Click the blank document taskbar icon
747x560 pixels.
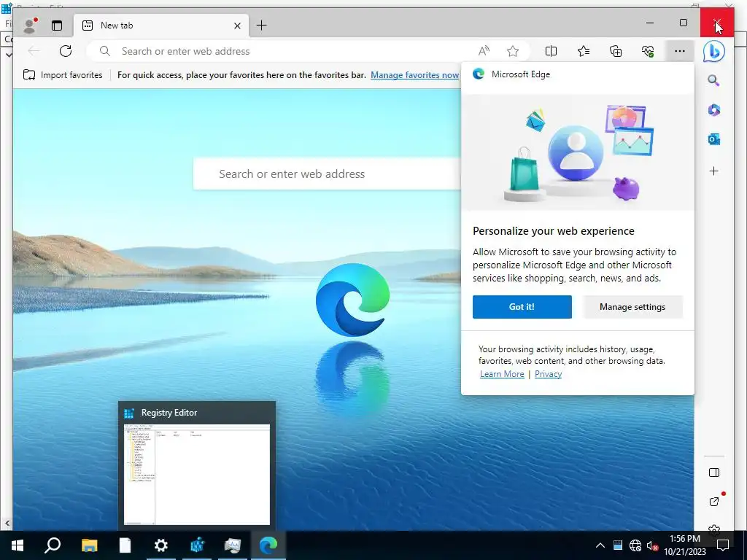(125, 545)
